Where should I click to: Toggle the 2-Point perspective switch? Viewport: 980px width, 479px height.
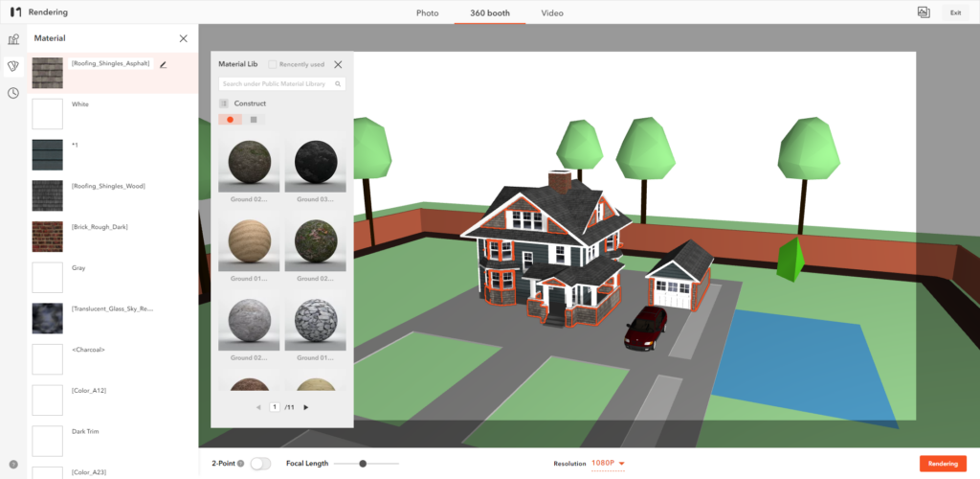260,464
